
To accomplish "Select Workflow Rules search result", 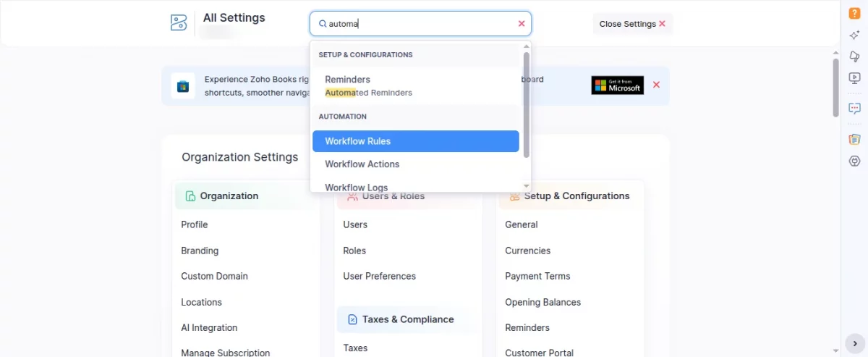I will tap(416, 141).
